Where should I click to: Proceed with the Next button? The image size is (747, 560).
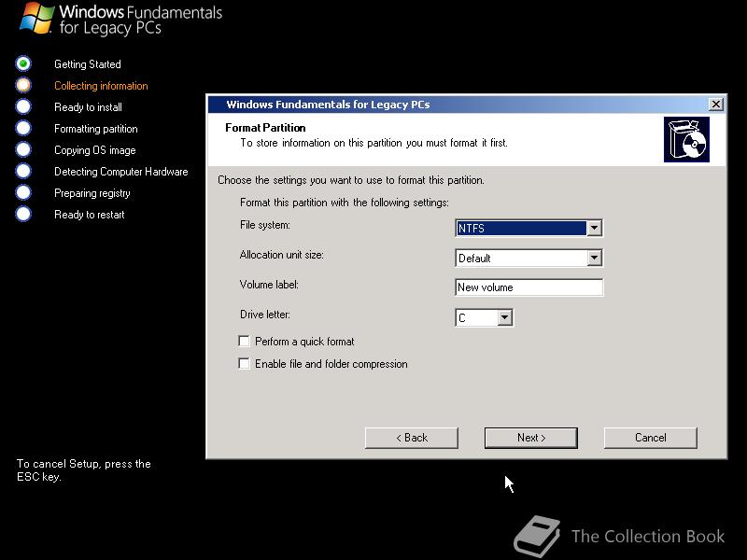click(x=531, y=438)
